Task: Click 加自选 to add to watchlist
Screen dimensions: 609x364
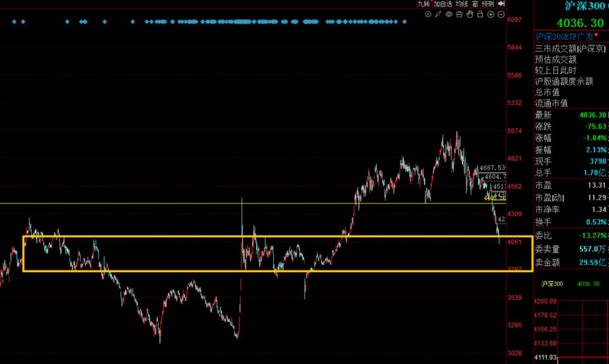Action: (x=443, y=4)
